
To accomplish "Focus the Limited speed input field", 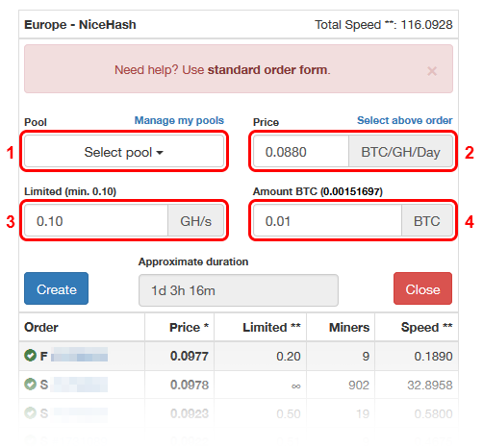I will (x=96, y=221).
